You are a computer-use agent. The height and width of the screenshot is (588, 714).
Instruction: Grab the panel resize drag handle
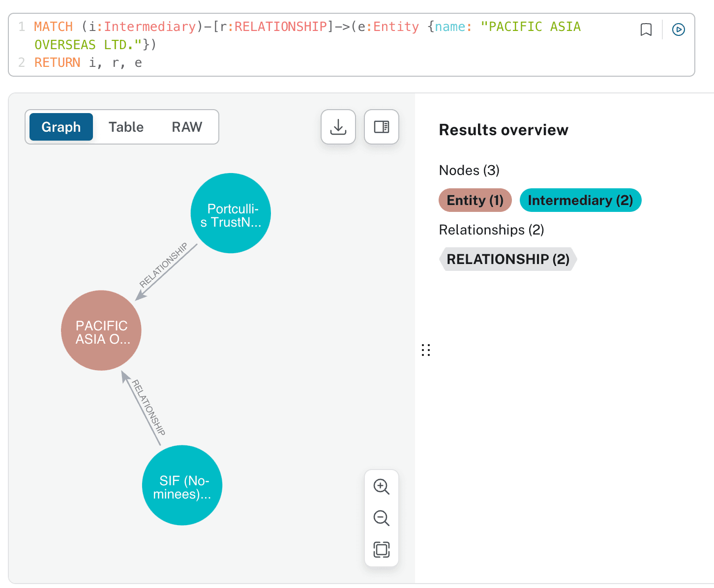tap(426, 350)
